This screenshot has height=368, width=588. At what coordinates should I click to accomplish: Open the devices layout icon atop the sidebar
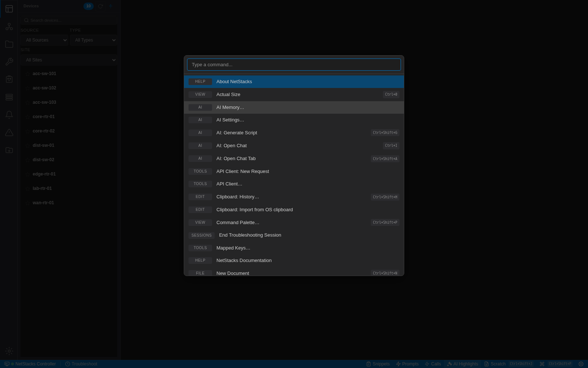click(9, 9)
